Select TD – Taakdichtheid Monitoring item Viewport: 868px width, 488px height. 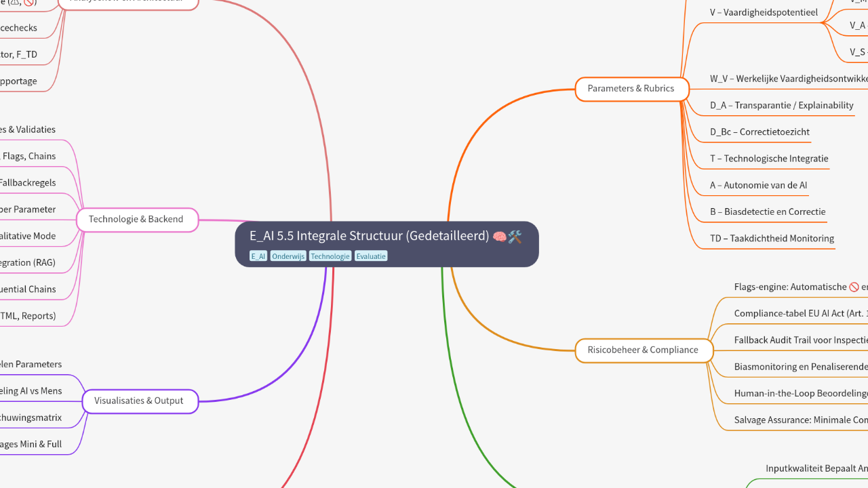pos(772,239)
